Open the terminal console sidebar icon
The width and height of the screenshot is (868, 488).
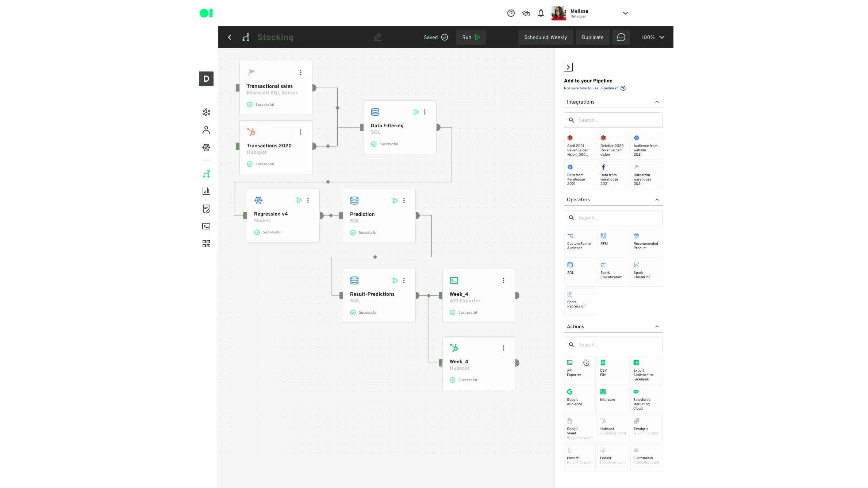point(206,226)
